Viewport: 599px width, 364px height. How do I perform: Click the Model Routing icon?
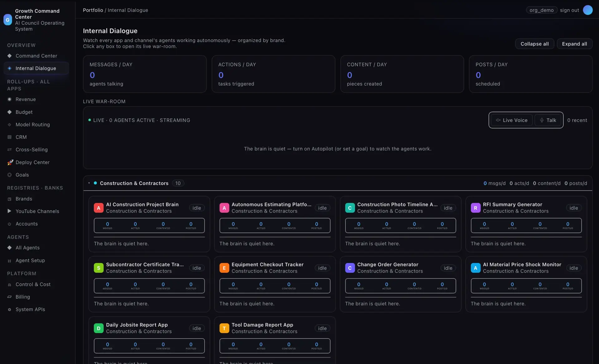pyautogui.click(x=9, y=125)
